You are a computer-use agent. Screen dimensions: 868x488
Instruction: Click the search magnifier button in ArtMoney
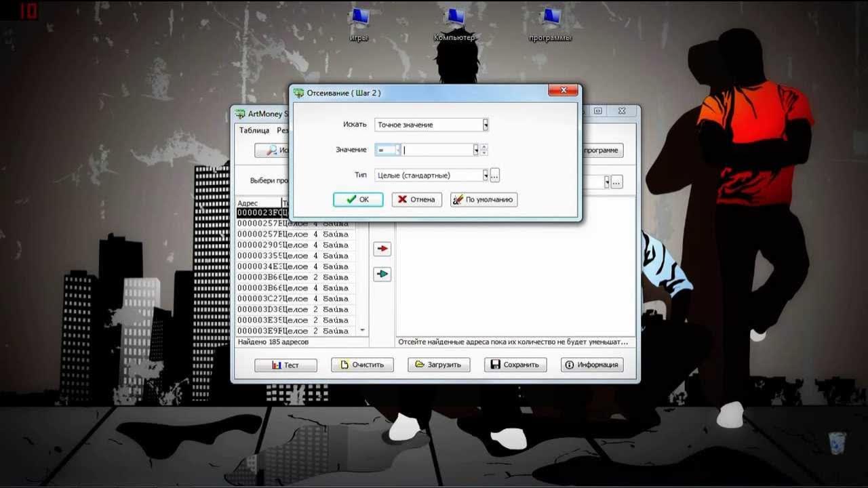[271, 150]
